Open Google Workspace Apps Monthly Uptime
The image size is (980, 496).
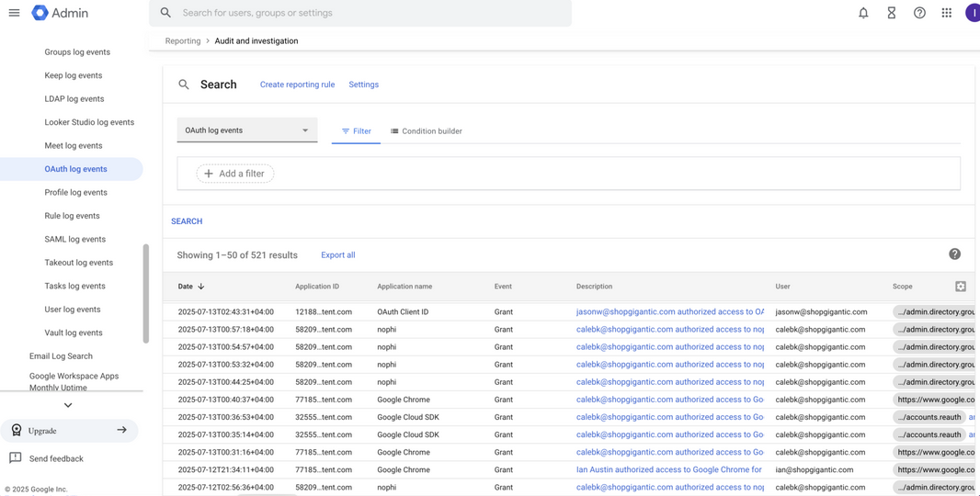click(x=74, y=381)
